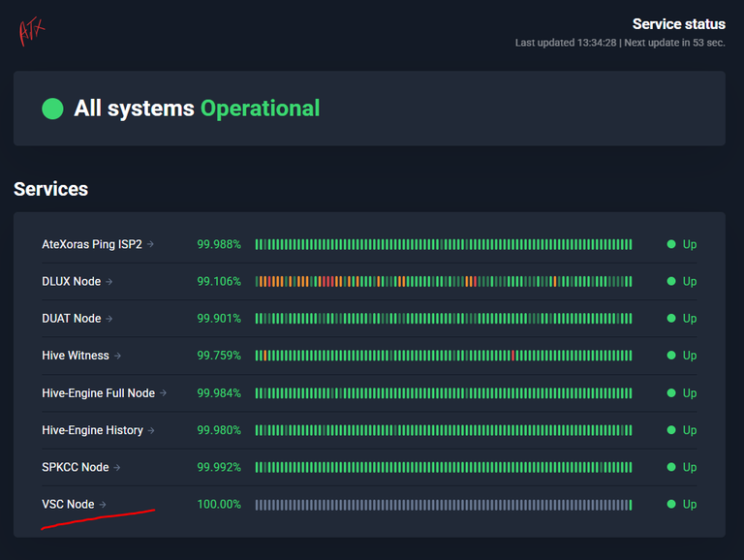Click the green status dot for Hive Witness

671,355
